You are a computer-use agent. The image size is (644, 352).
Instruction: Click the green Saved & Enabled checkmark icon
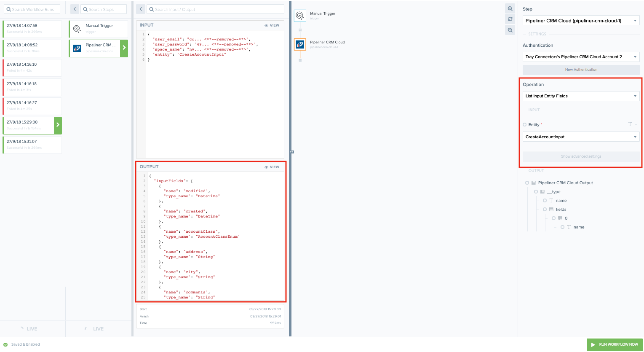pos(5,344)
